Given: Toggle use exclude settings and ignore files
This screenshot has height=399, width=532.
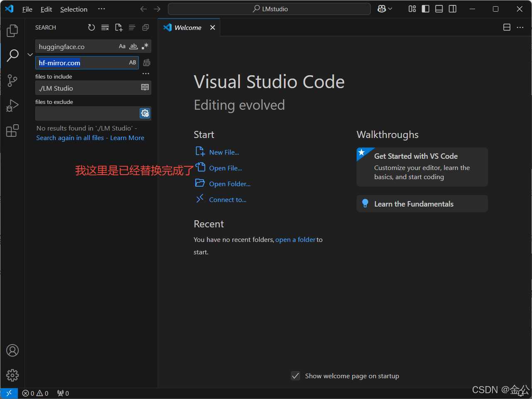Looking at the screenshot, I should point(145,113).
